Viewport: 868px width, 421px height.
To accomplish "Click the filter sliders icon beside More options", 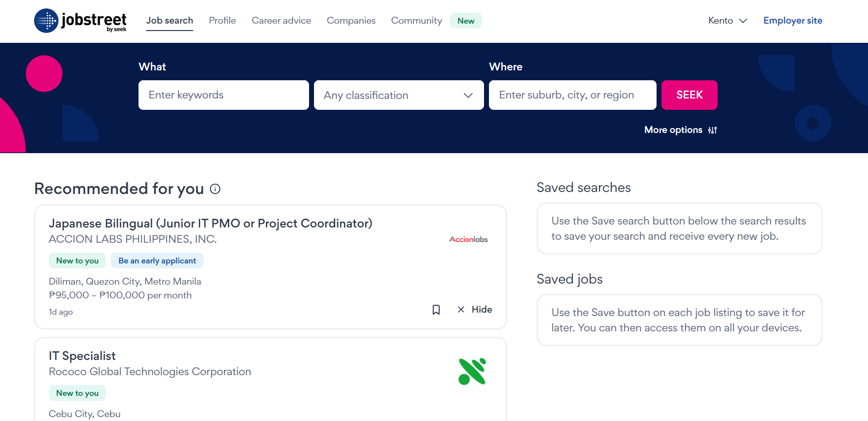I will pos(712,130).
